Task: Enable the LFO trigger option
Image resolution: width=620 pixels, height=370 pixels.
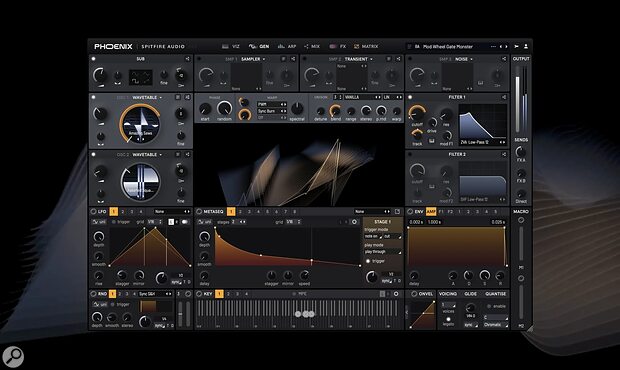Action: pos(121,222)
